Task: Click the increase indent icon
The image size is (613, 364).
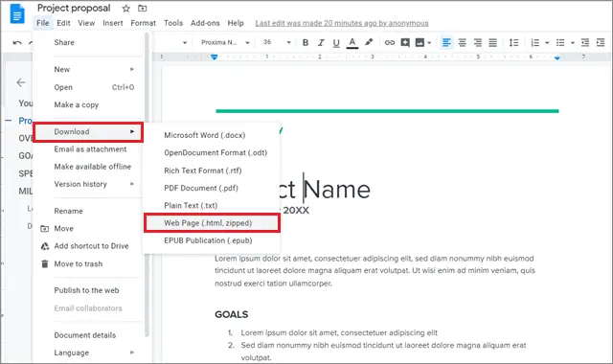Action: tap(601, 42)
